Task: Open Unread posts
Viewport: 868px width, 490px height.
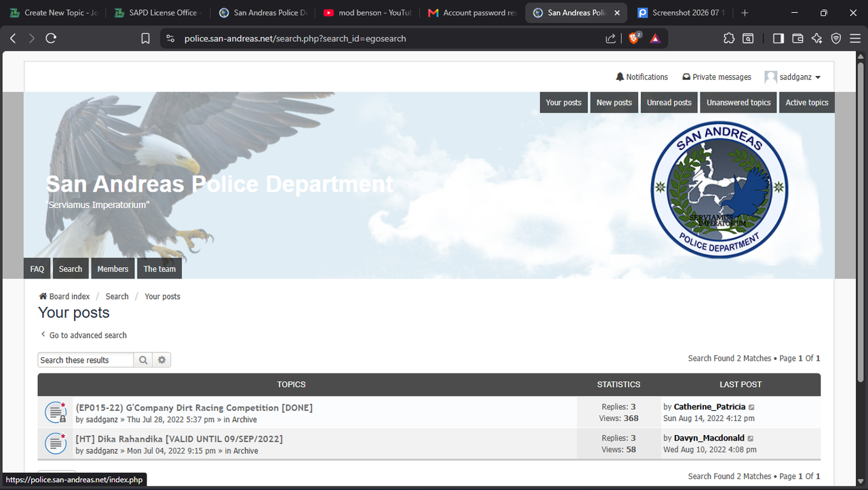Action: [669, 102]
